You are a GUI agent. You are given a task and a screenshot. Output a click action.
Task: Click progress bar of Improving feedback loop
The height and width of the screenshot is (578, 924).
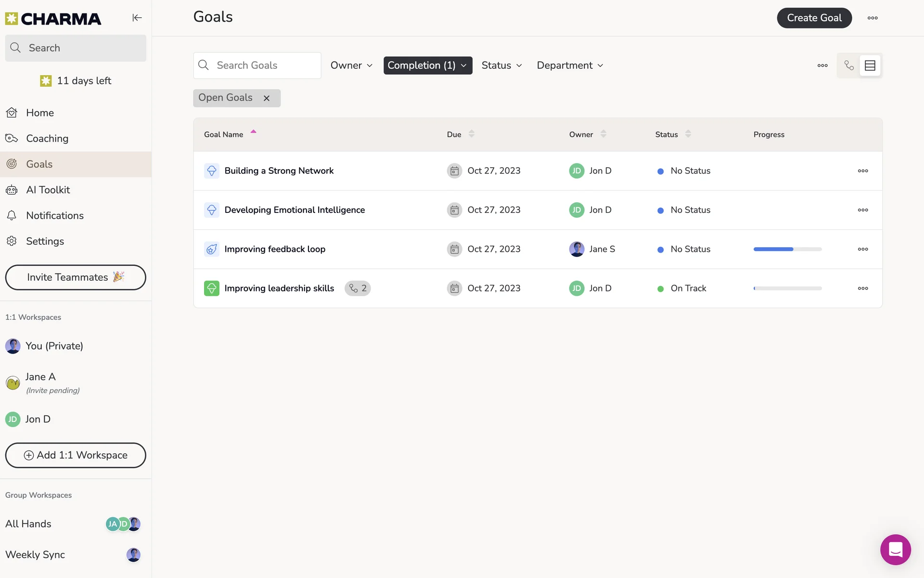[787, 249]
